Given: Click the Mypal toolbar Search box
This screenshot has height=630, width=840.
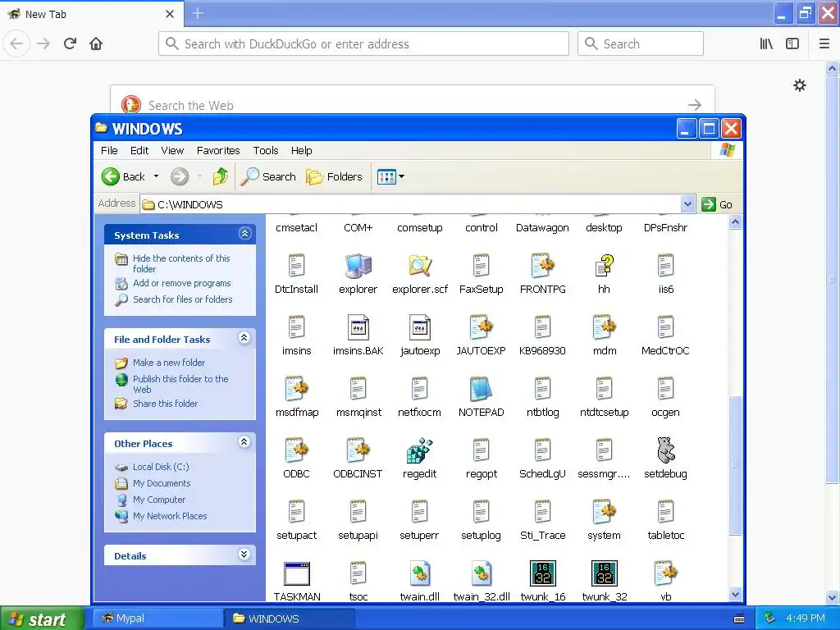Looking at the screenshot, I should pyautogui.click(x=640, y=43).
